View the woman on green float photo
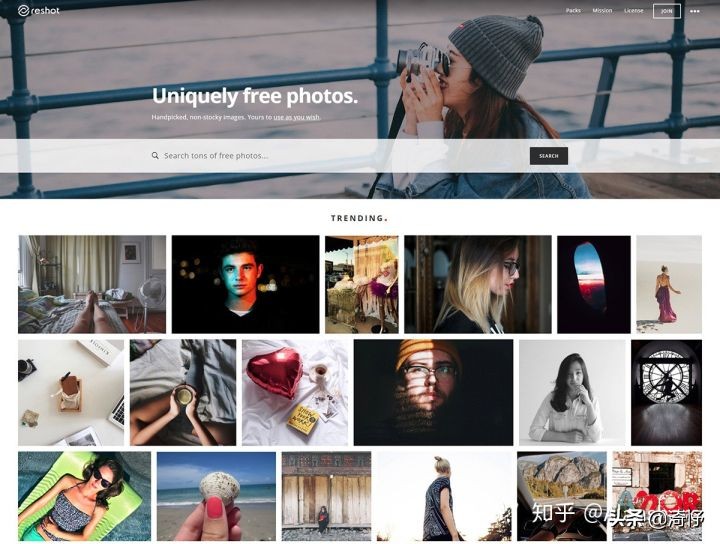The image size is (720, 544). (84, 496)
